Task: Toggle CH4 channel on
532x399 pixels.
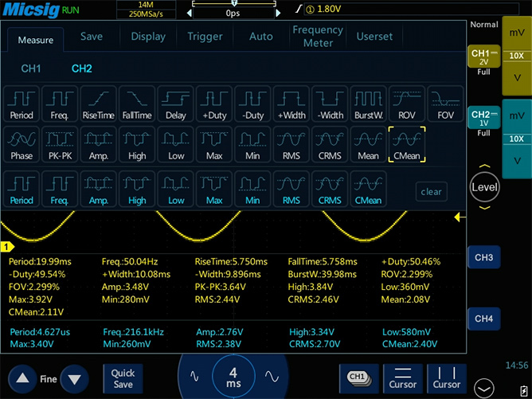Action: [x=483, y=319]
